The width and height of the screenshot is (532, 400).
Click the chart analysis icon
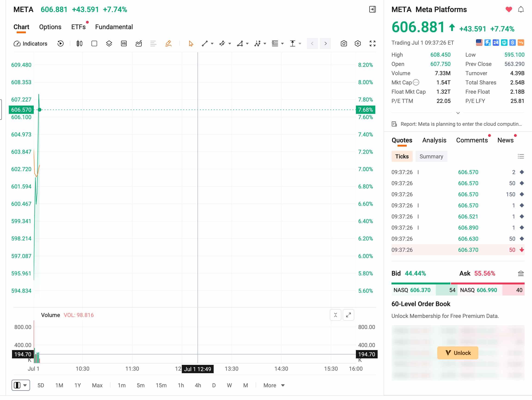point(138,43)
